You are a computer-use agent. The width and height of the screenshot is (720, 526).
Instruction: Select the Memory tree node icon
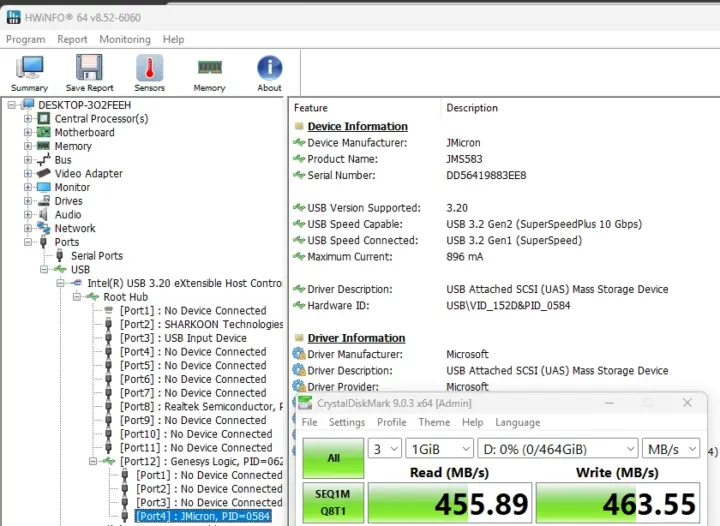(44, 146)
